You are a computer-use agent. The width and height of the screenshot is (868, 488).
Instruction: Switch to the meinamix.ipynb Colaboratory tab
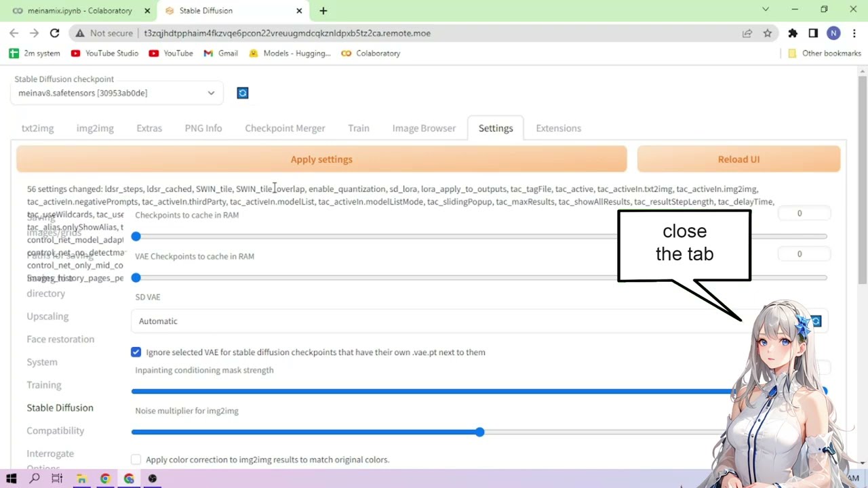pos(79,11)
